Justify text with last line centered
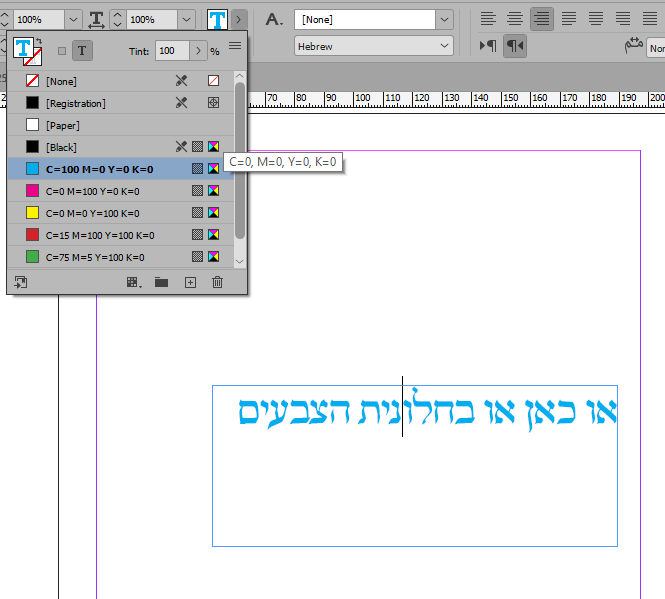The width and height of the screenshot is (665, 599). click(x=595, y=19)
